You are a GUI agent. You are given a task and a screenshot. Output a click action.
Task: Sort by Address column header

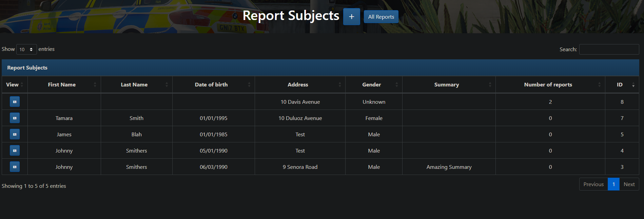(298, 85)
